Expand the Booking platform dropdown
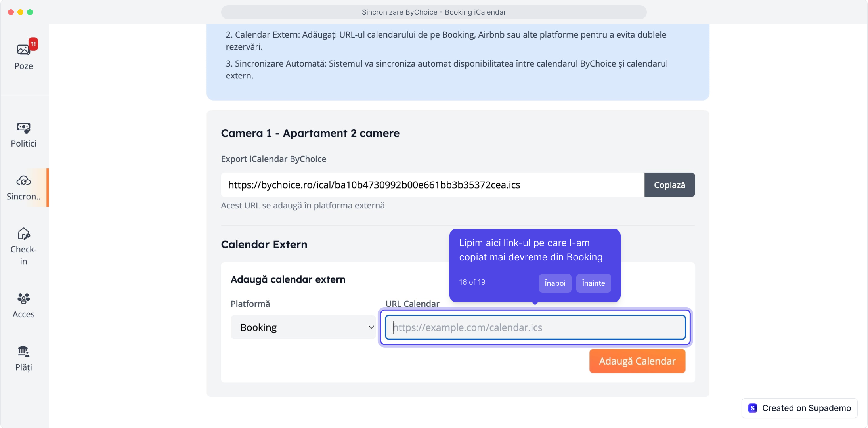The image size is (868, 428). pyautogui.click(x=302, y=327)
